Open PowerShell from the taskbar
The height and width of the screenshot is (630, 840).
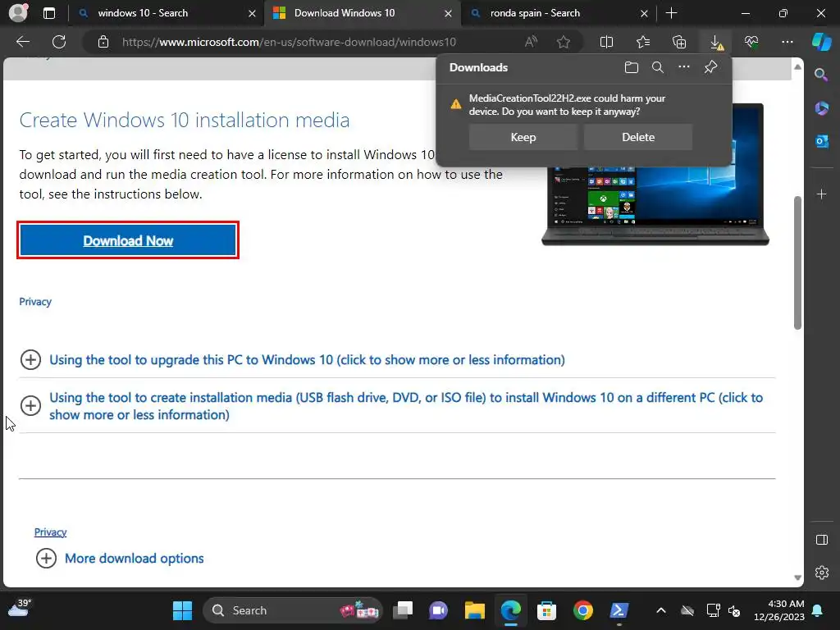[619, 610]
